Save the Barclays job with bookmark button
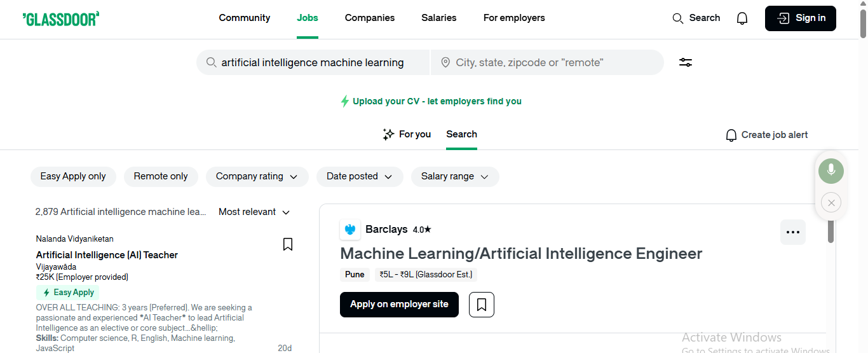 481,305
